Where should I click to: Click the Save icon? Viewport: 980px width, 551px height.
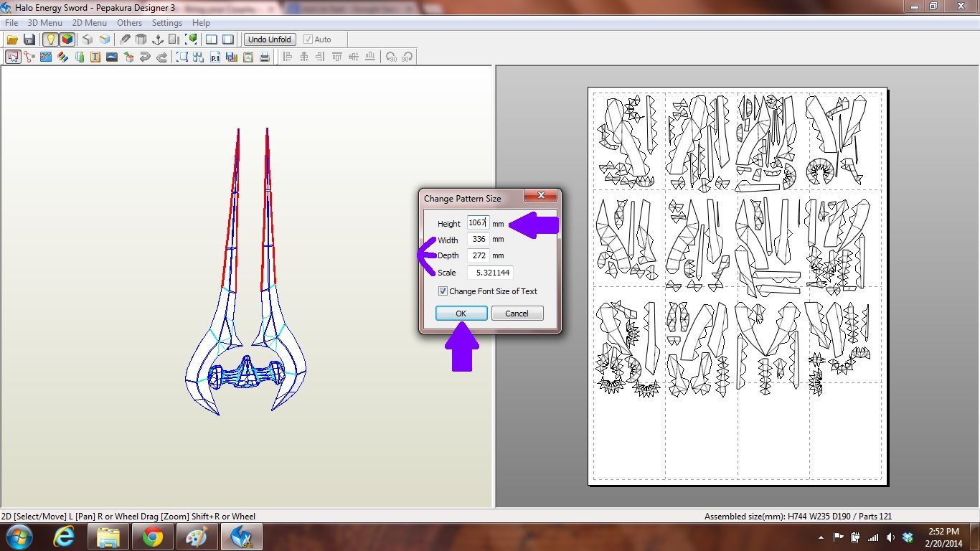pos(29,39)
